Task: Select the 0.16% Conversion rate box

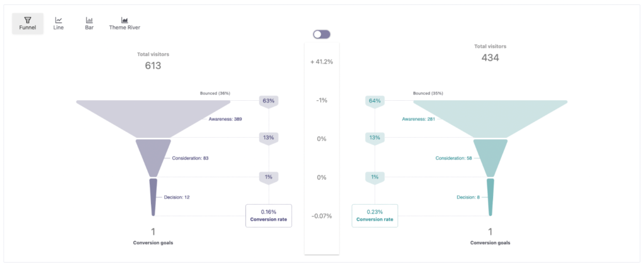Action: [269, 215]
